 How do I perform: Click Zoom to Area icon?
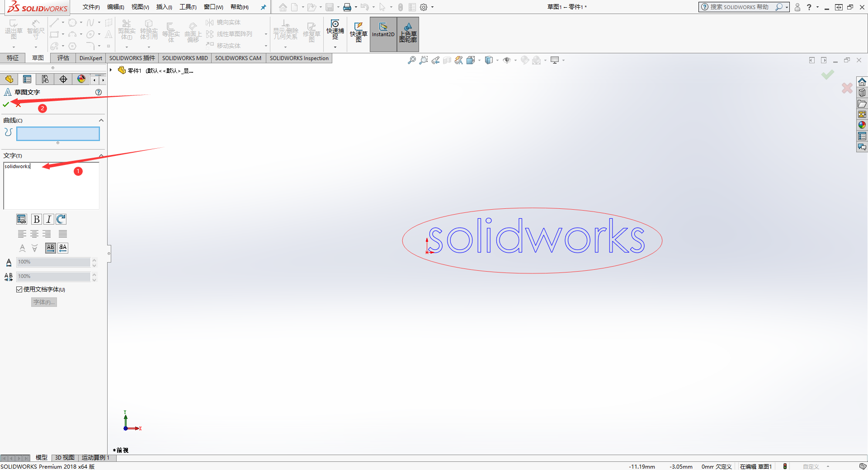[x=424, y=60]
